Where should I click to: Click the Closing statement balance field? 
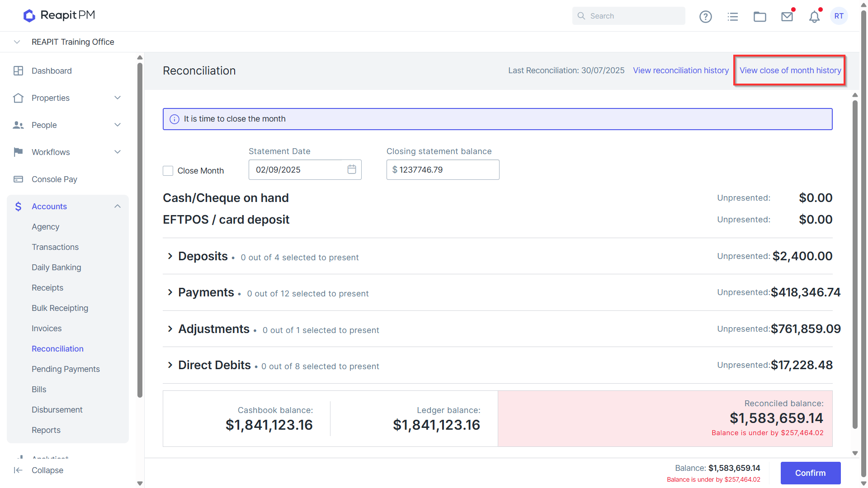(443, 170)
